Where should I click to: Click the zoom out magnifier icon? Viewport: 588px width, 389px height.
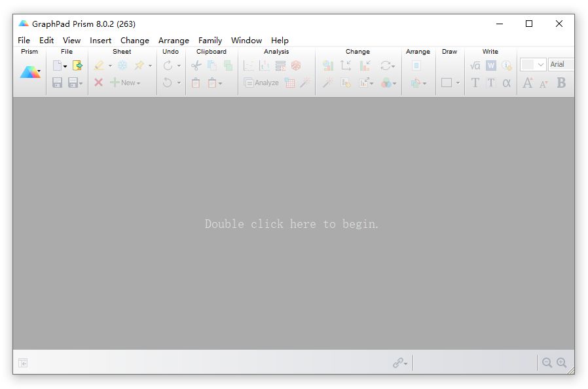[x=547, y=363]
